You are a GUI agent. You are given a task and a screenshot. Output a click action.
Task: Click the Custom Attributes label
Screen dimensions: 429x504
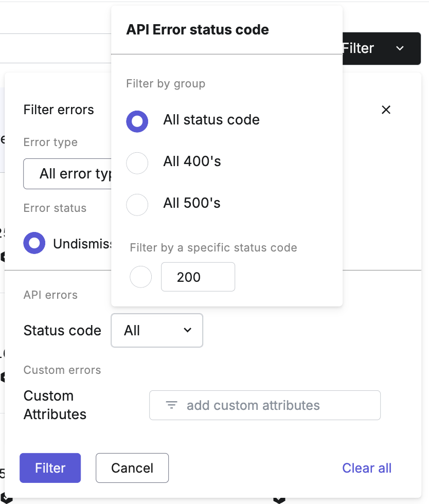coord(55,405)
